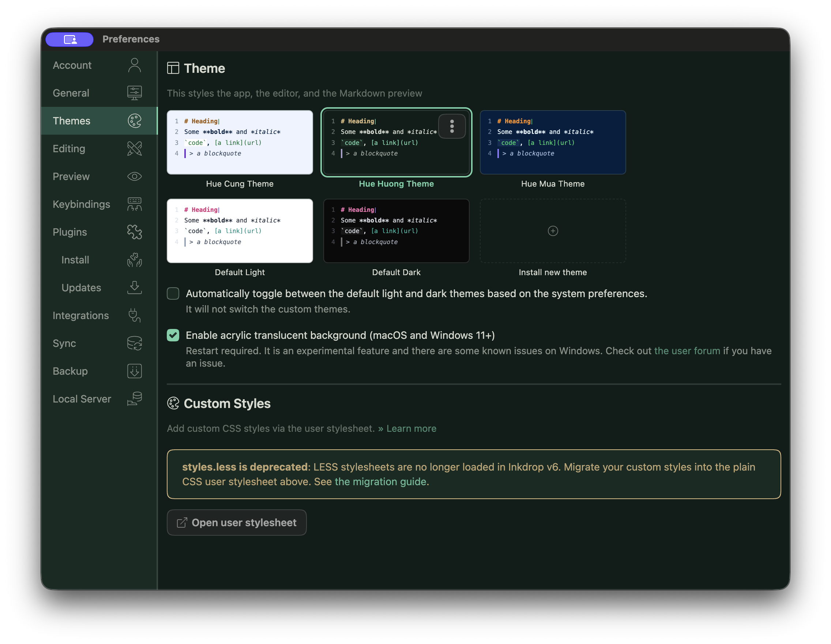This screenshot has height=644, width=831.
Task: Select the Updates sub-tab
Action: coord(99,287)
